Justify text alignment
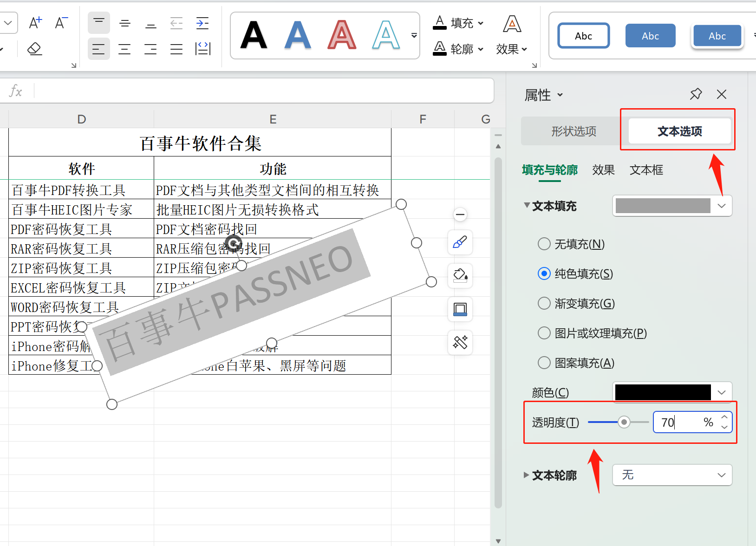Screen dimensions: 756x546 point(176,49)
